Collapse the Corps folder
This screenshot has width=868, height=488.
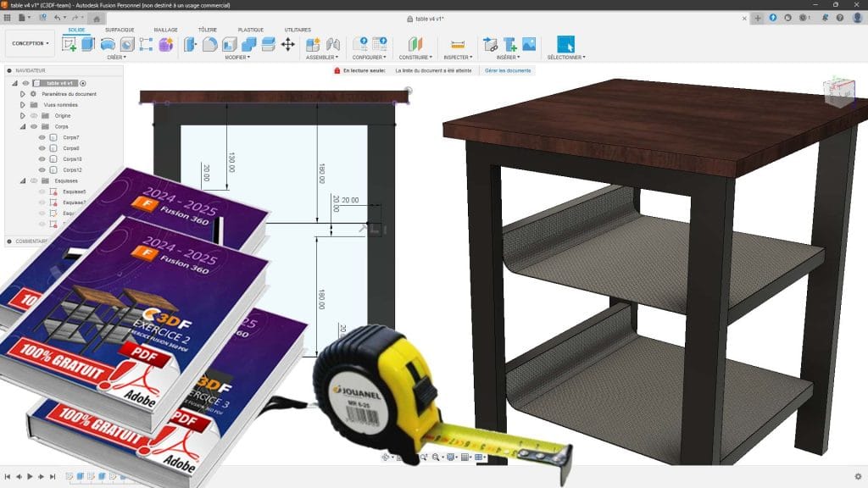(23, 127)
